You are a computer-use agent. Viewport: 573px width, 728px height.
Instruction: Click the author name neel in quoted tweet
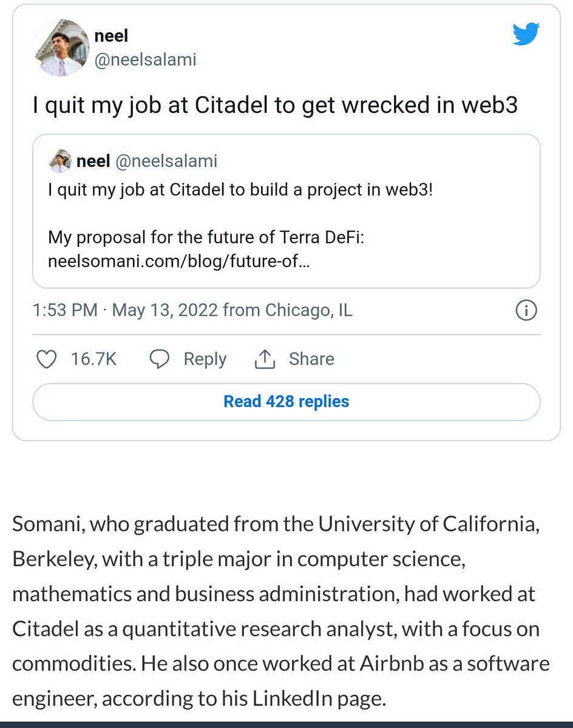pos(93,161)
